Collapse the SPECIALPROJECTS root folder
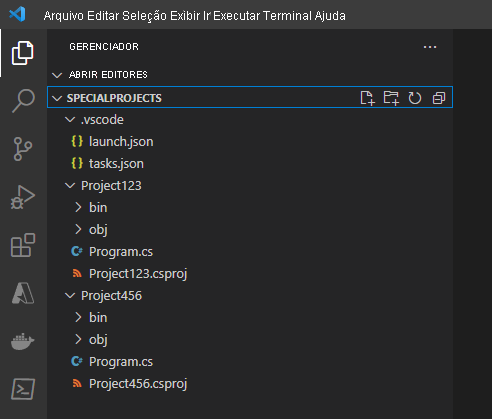This screenshot has height=419, width=492. point(57,98)
